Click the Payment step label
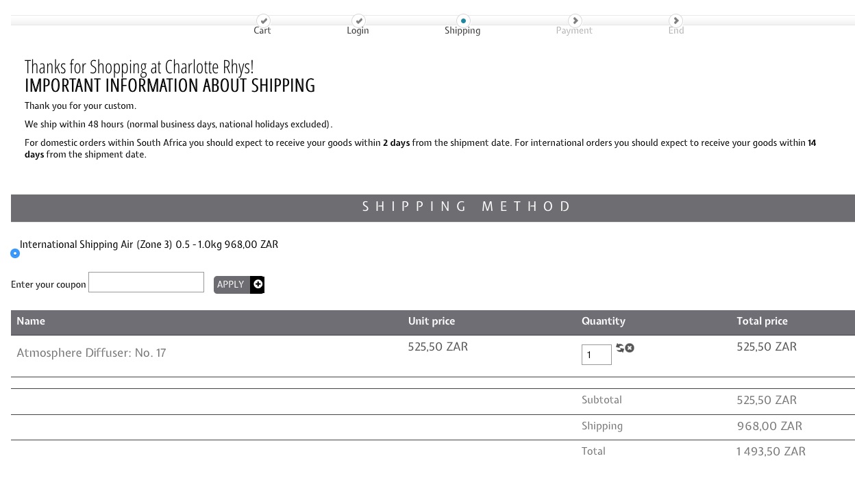The height and width of the screenshot is (504, 855). pyautogui.click(x=574, y=31)
